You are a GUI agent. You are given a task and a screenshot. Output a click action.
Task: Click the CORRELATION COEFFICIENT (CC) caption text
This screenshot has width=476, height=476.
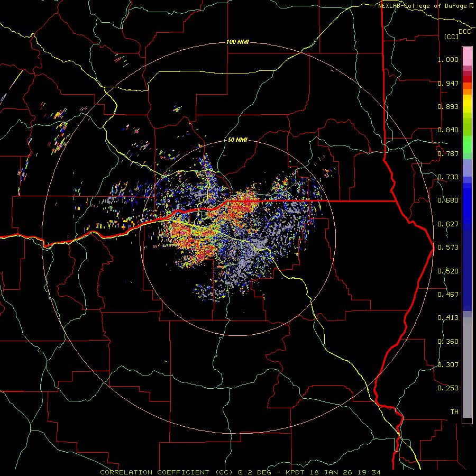pos(167,472)
